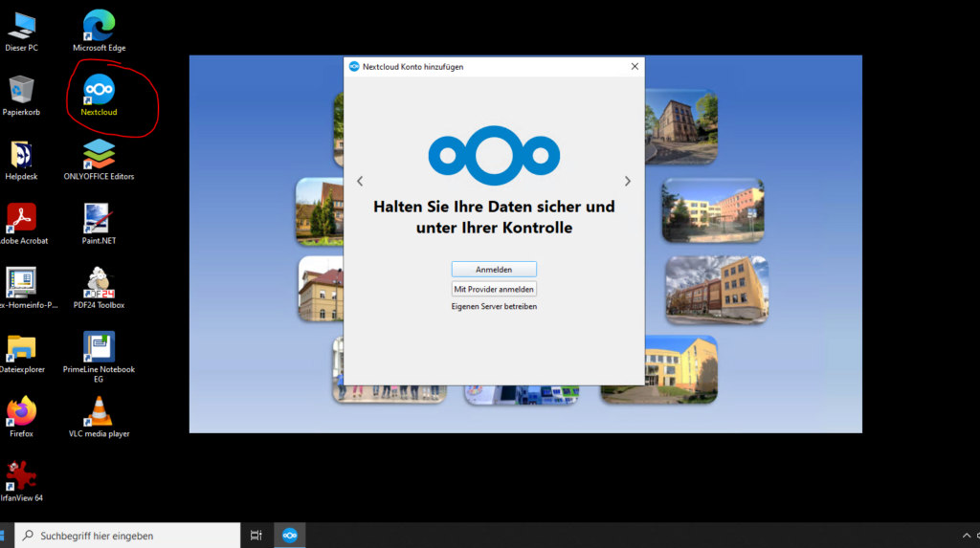
Task: Close the Nextcloud Konto hinzufügen dialog
Action: click(635, 66)
